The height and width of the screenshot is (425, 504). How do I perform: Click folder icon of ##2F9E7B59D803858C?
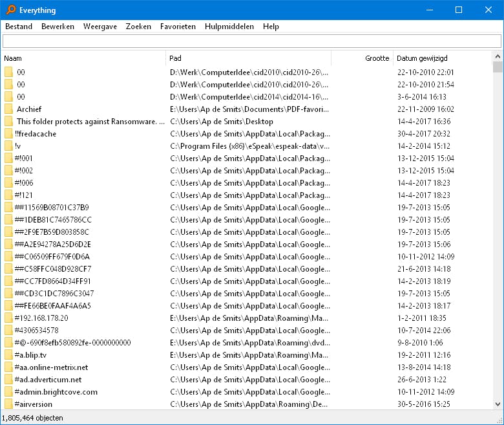tap(8, 232)
